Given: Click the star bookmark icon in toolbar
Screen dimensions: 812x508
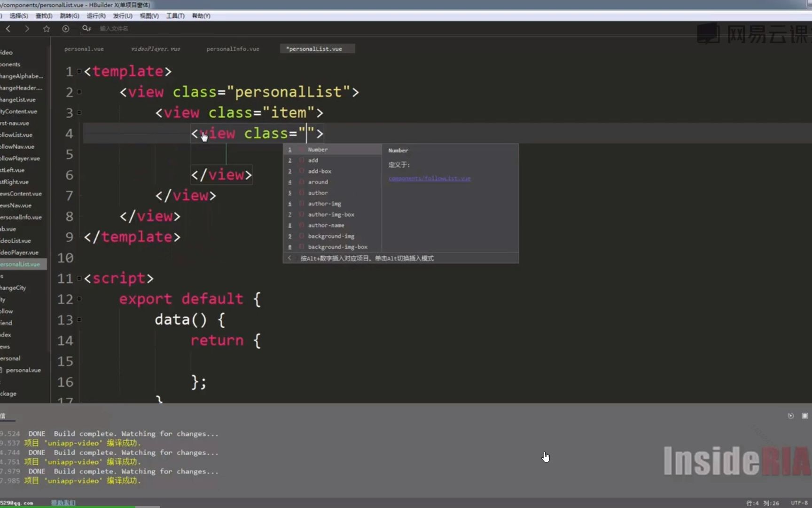Looking at the screenshot, I should pyautogui.click(x=46, y=29).
